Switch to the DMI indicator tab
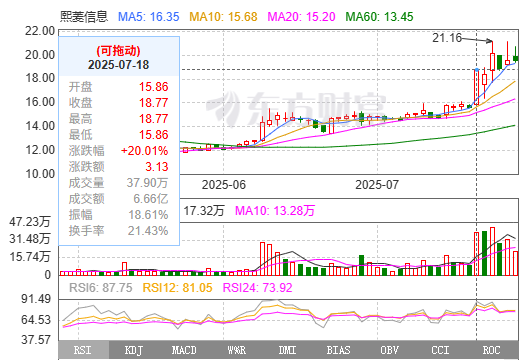 (x=288, y=350)
